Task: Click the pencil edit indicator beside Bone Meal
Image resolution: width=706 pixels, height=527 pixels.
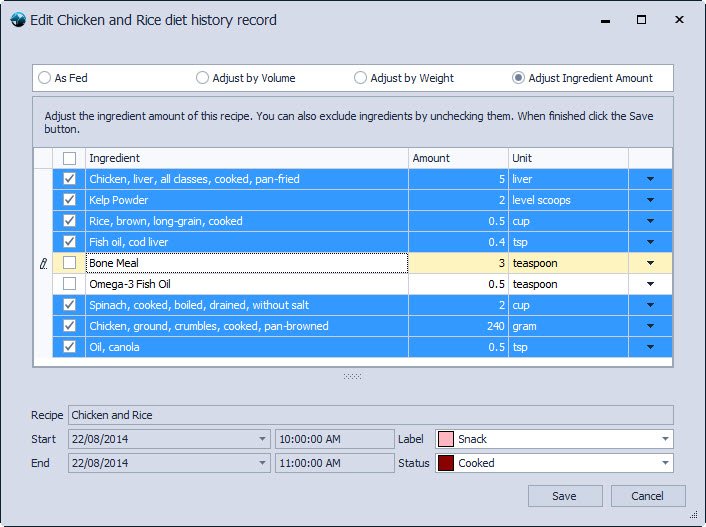Action: pyautogui.click(x=42, y=263)
